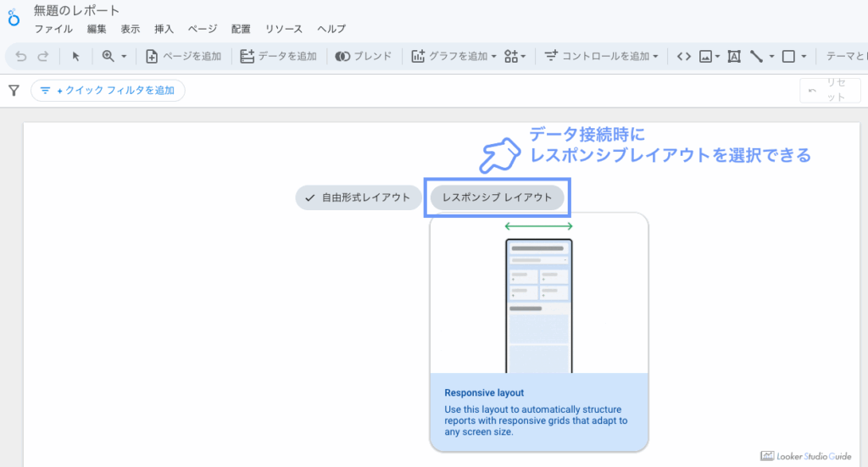Open the 表示 menu
Image resolution: width=868 pixels, height=467 pixels.
point(131,30)
